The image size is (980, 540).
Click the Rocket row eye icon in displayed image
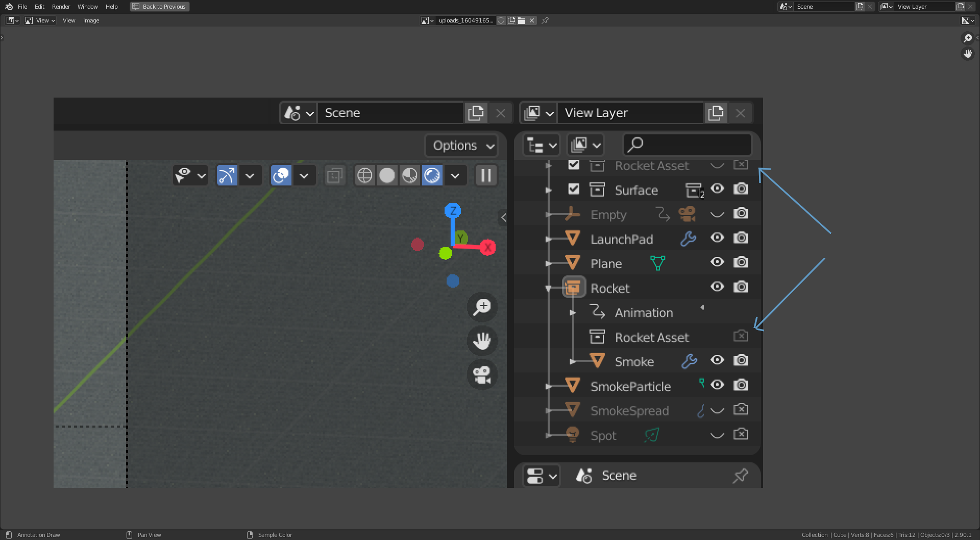tap(717, 287)
